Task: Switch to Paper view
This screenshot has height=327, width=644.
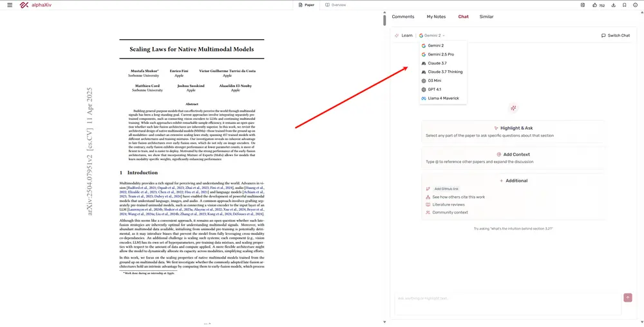Action: pos(306,5)
